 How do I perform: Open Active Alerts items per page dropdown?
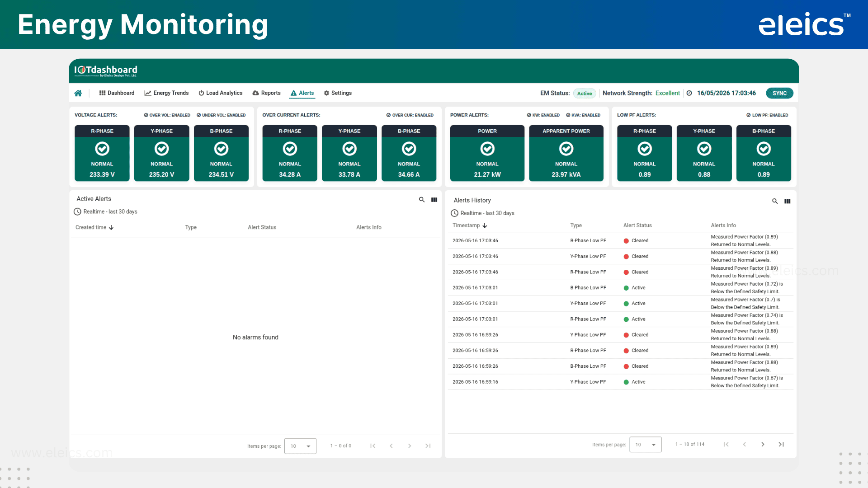[x=300, y=446]
